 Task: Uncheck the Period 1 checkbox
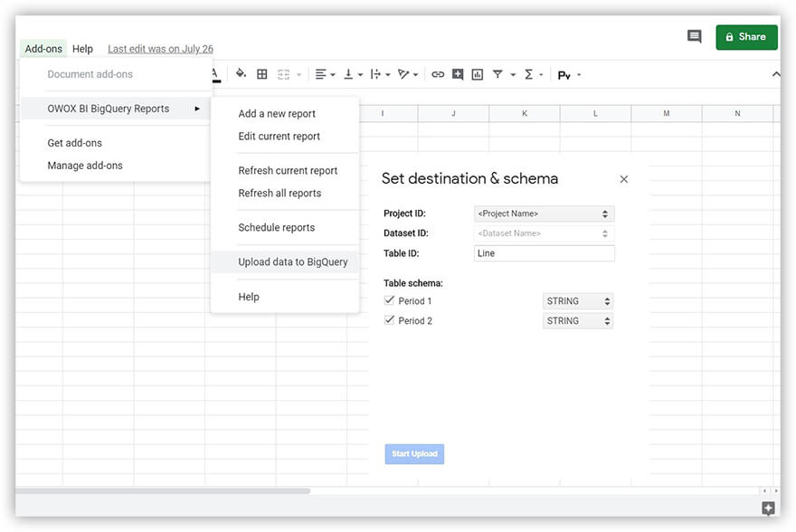[x=389, y=300]
